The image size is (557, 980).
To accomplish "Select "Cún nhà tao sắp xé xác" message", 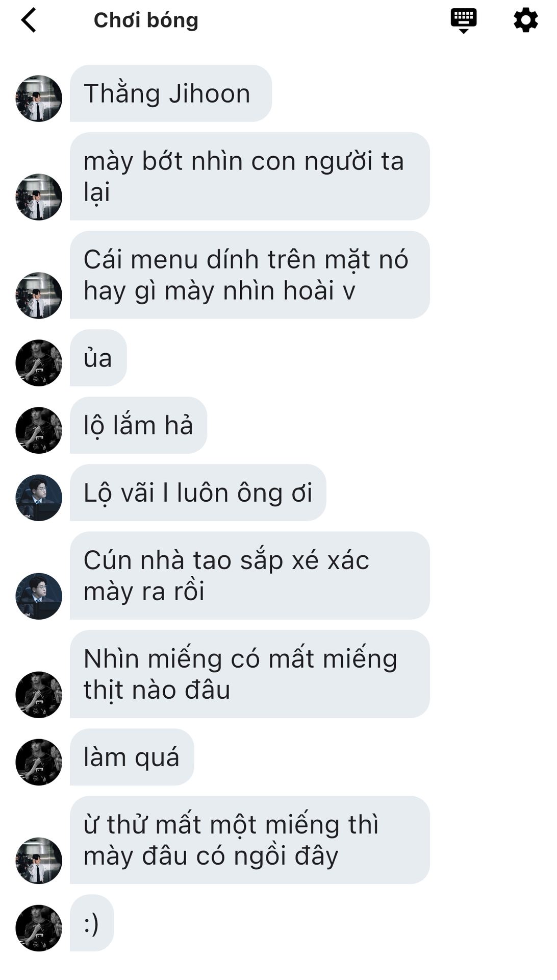I will 250,576.
